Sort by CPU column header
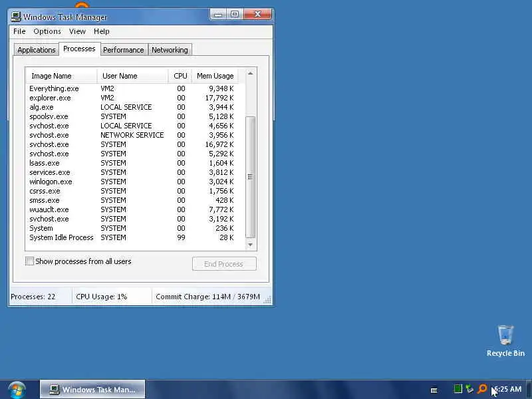 click(180, 76)
